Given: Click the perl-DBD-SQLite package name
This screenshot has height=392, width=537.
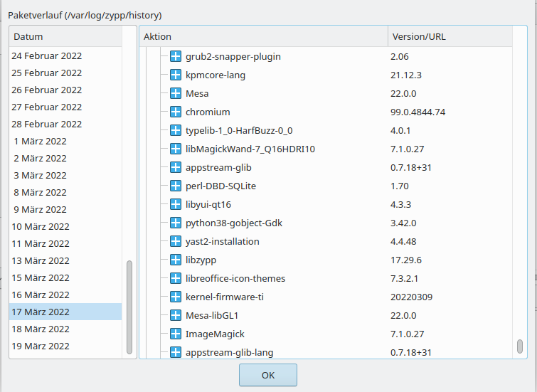Looking at the screenshot, I should 220,186.
